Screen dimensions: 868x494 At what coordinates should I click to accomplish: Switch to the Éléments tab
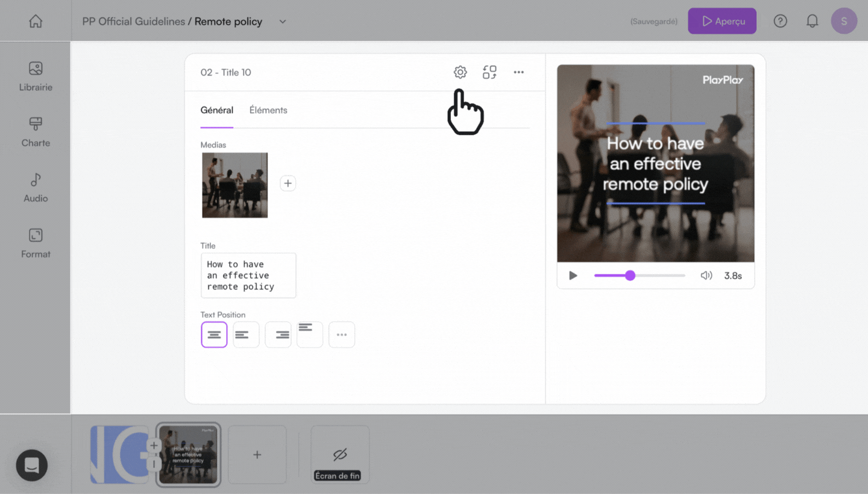tap(268, 110)
